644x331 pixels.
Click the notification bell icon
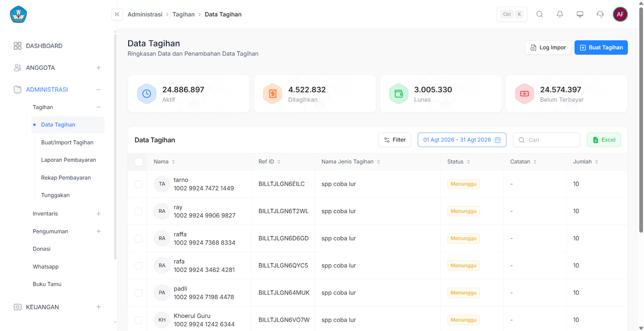(x=560, y=14)
